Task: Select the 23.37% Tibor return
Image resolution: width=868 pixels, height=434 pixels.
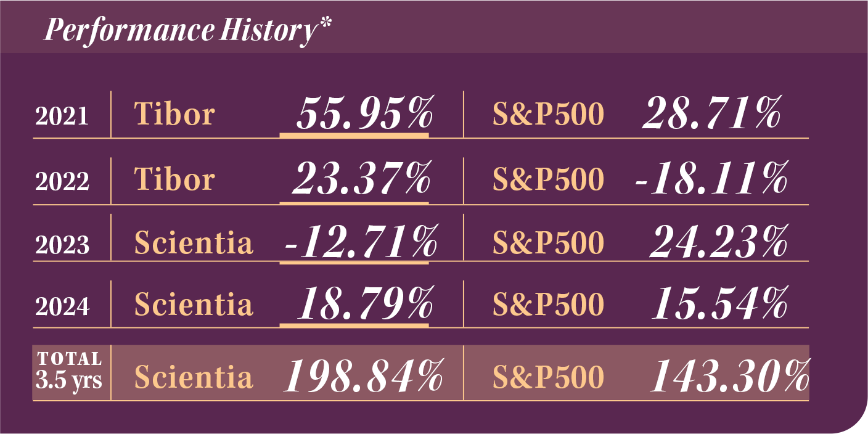Action: coord(361,179)
